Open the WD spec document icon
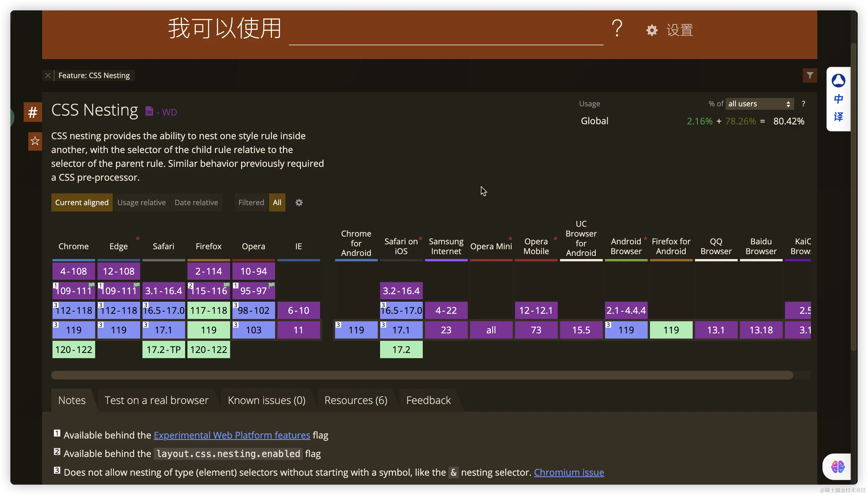The image size is (868, 495). click(x=149, y=112)
